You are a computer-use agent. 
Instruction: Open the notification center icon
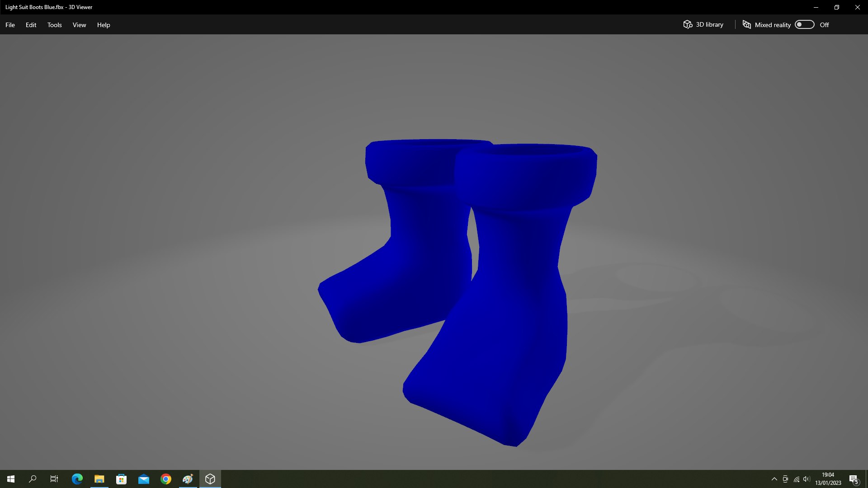coord(854,479)
